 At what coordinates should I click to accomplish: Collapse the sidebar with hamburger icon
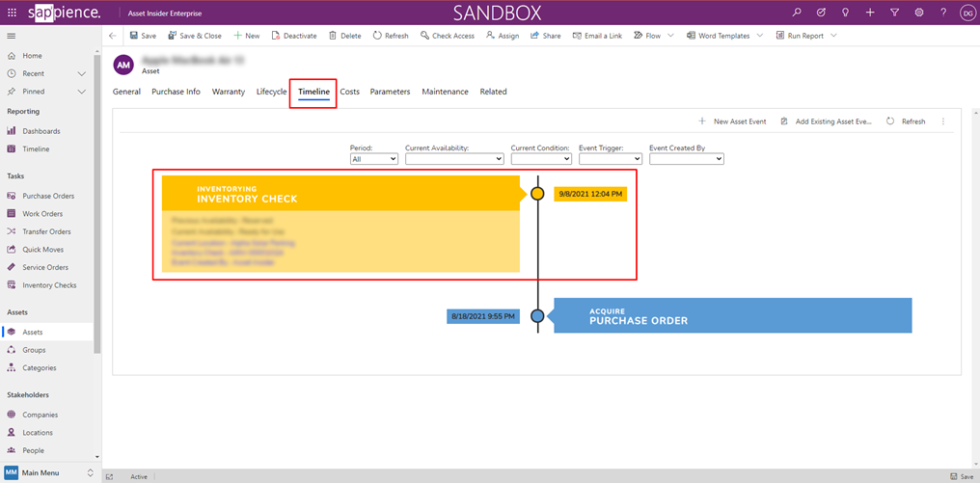pos(12,36)
